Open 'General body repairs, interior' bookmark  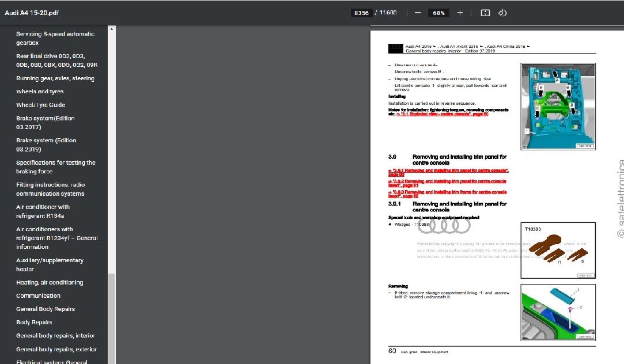click(x=56, y=336)
